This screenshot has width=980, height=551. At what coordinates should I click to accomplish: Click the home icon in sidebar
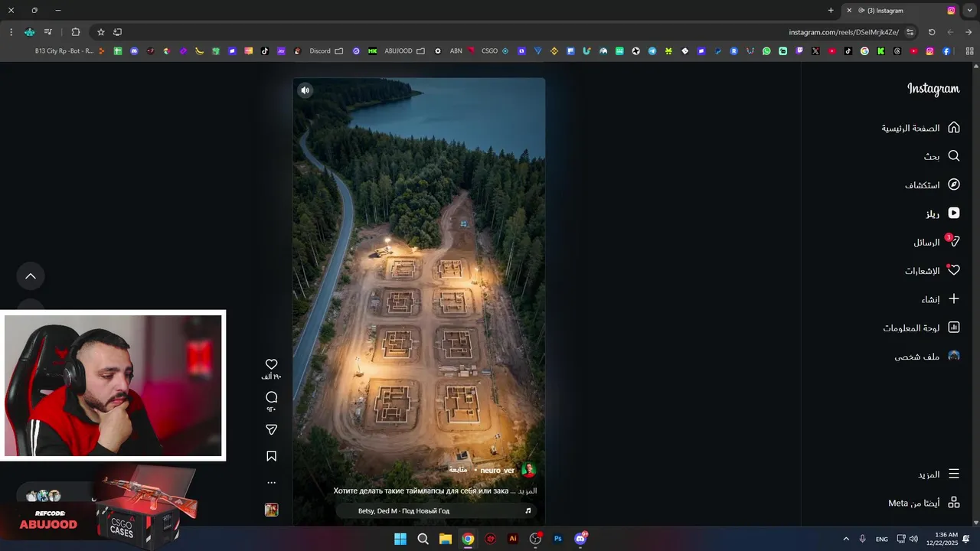[x=954, y=127]
